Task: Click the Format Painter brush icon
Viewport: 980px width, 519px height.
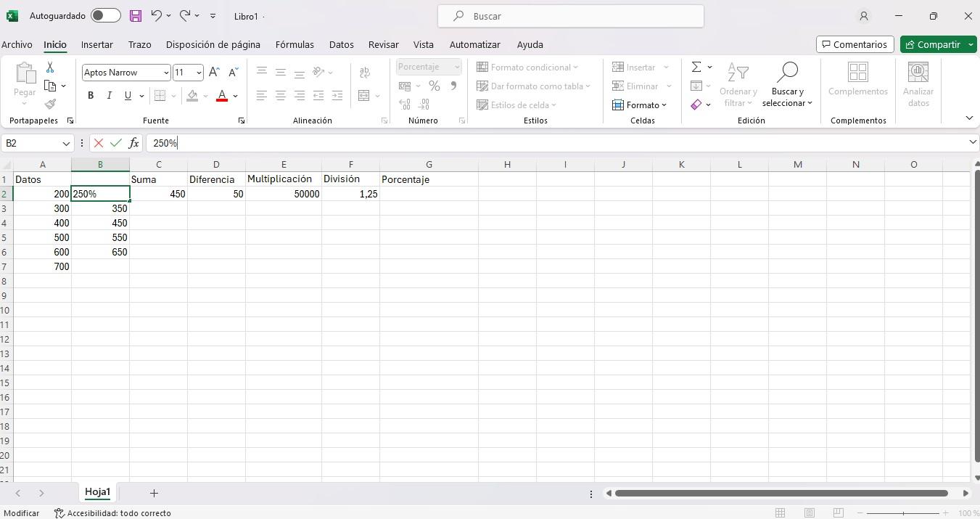Action: [50, 104]
